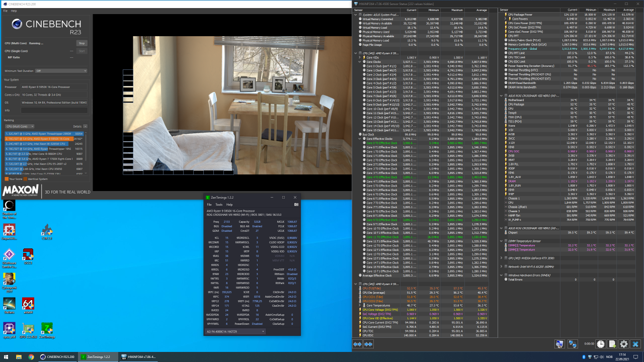
Task: Collapse the DIMM Temperature Sensor section
Action: coord(502,241)
